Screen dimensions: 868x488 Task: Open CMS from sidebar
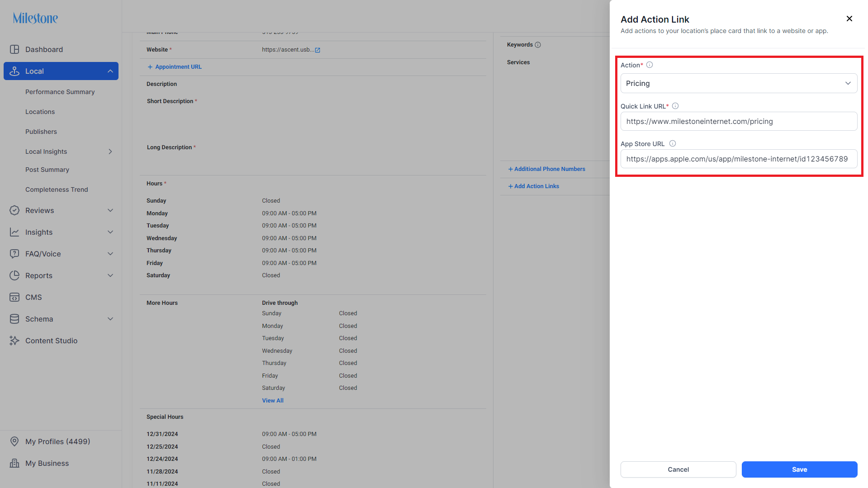pyautogui.click(x=33, y=297)
